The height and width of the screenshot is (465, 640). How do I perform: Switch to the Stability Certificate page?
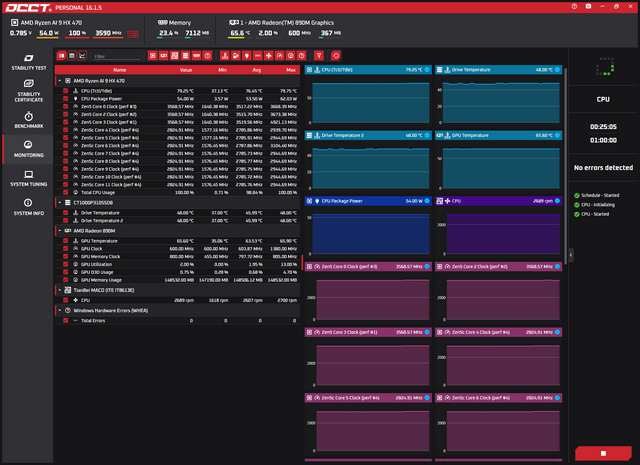click(x=29, y=91)
